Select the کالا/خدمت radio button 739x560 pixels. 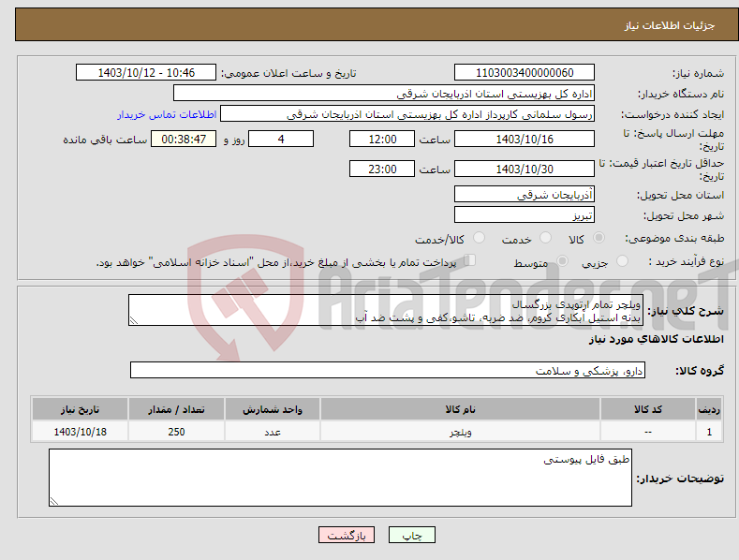click(479, 238)
